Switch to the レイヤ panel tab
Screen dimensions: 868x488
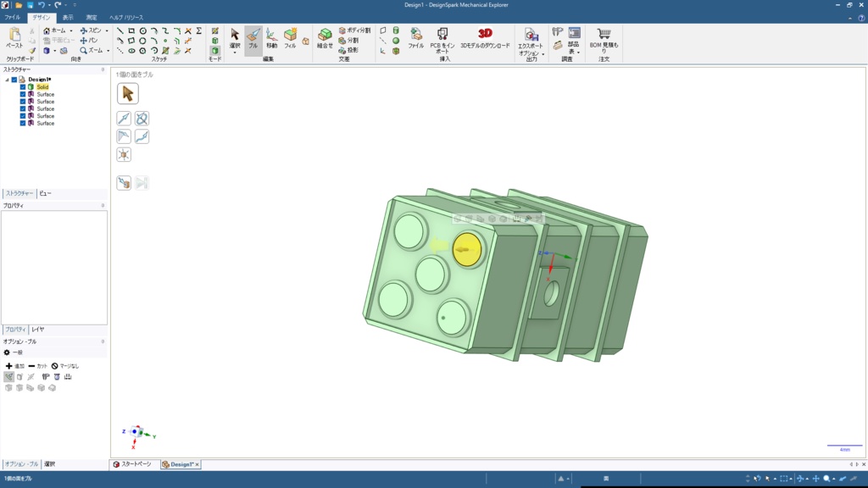(37, 330)
